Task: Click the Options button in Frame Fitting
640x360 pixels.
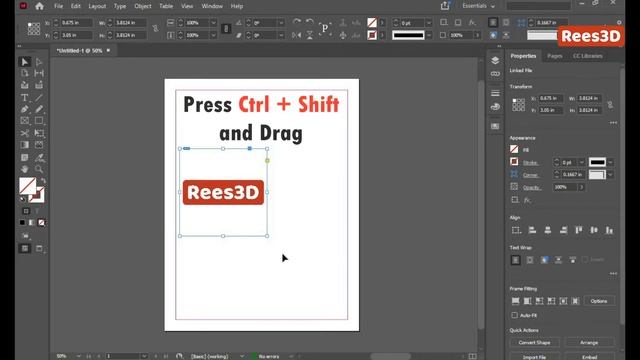Action: [x=599, y=301]
